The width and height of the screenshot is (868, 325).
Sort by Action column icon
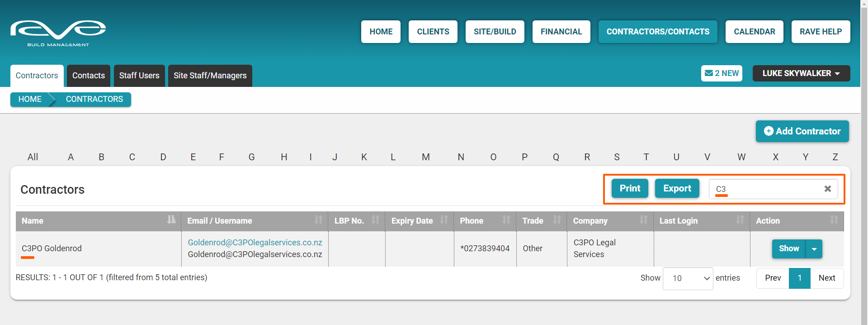click(834, 220)
